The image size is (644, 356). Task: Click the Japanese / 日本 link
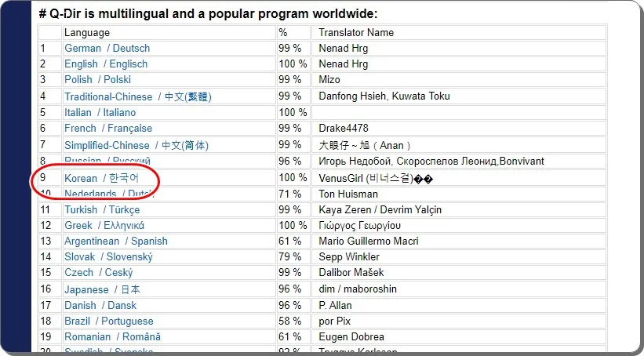click(x=102, y=289)
